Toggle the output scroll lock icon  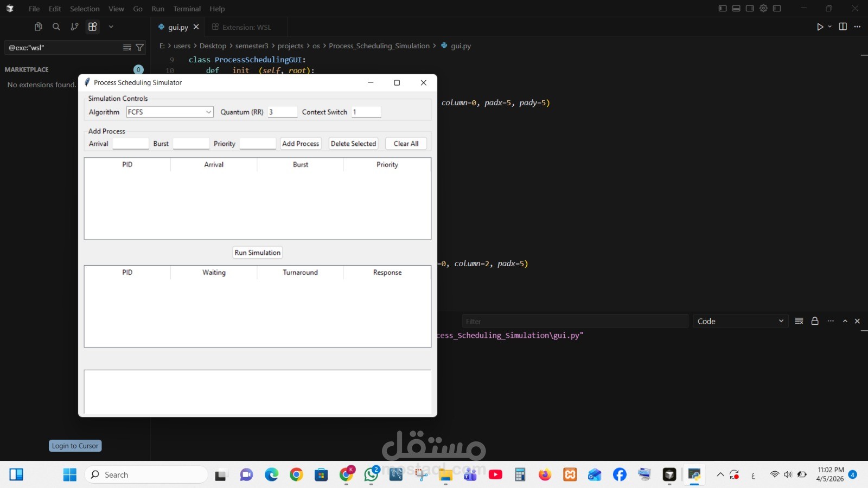815,321
